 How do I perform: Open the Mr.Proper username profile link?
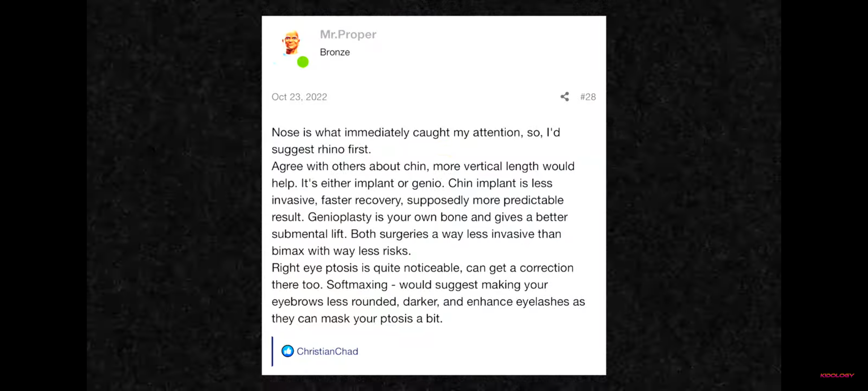tap(348, 34)
